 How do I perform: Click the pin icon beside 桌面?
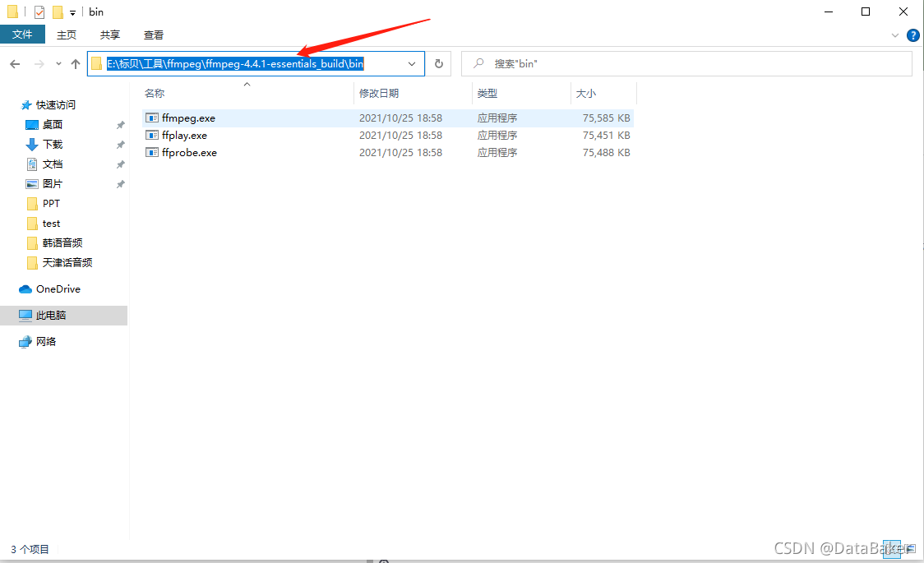(x=121, y=125)
